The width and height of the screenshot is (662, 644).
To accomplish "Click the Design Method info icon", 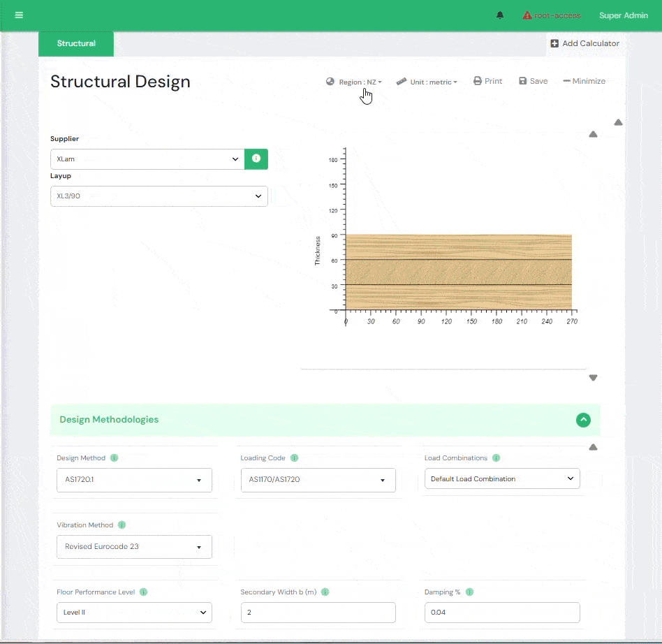I will [x=114, y=458].
